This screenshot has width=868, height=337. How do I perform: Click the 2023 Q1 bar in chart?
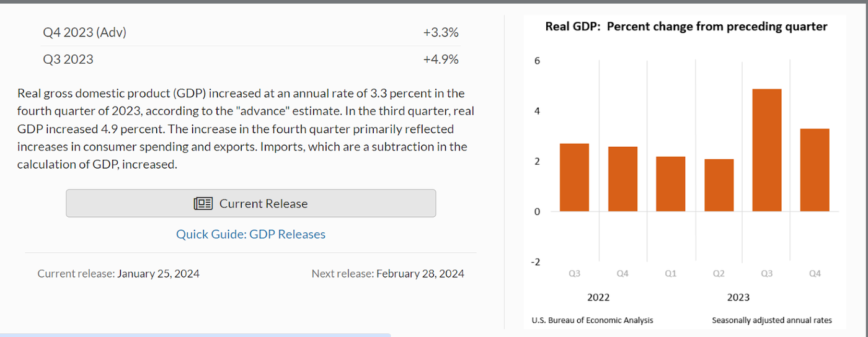[670, 183]
